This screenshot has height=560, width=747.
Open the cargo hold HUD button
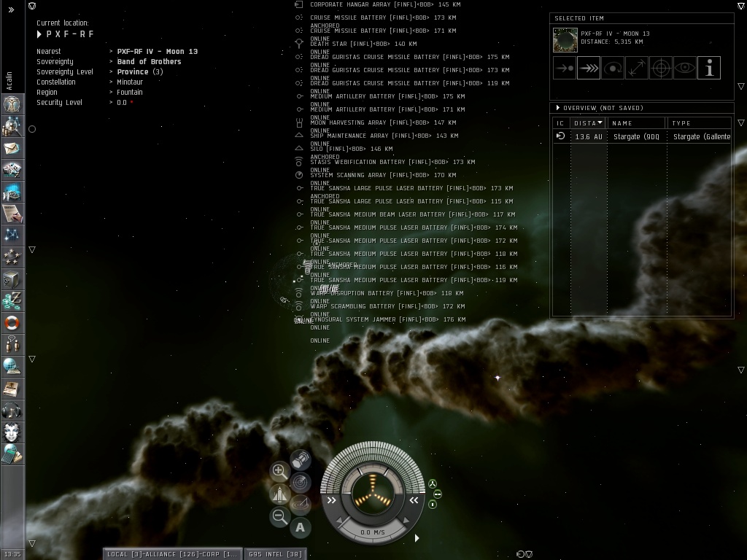pos(301,460)
